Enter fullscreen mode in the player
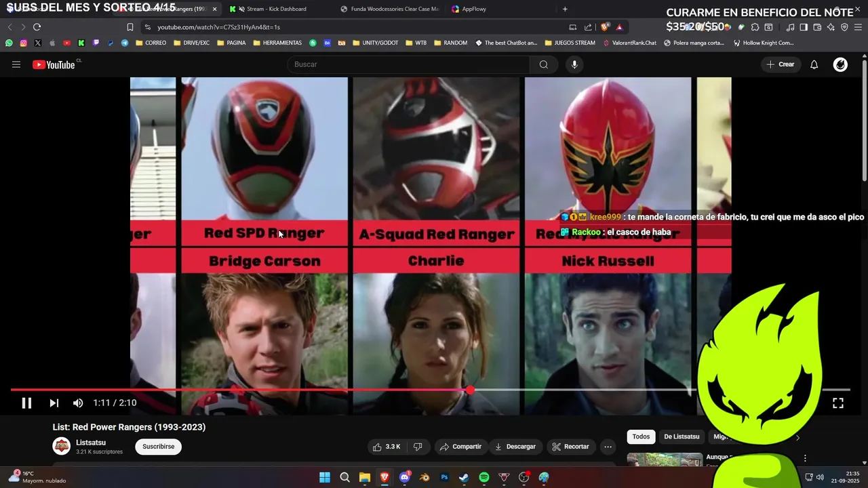The image size is (868, 488). 838,403
